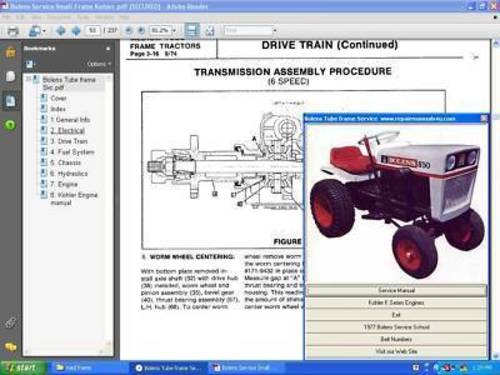
Task: Click the collaboration/email toolbar icon
Action: point(34,31)
